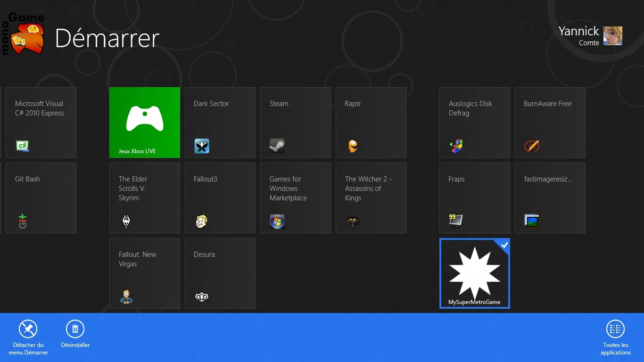The image size is (644, 362).
Task: Click the Dark Sector tile title
Action: [211, 104]
